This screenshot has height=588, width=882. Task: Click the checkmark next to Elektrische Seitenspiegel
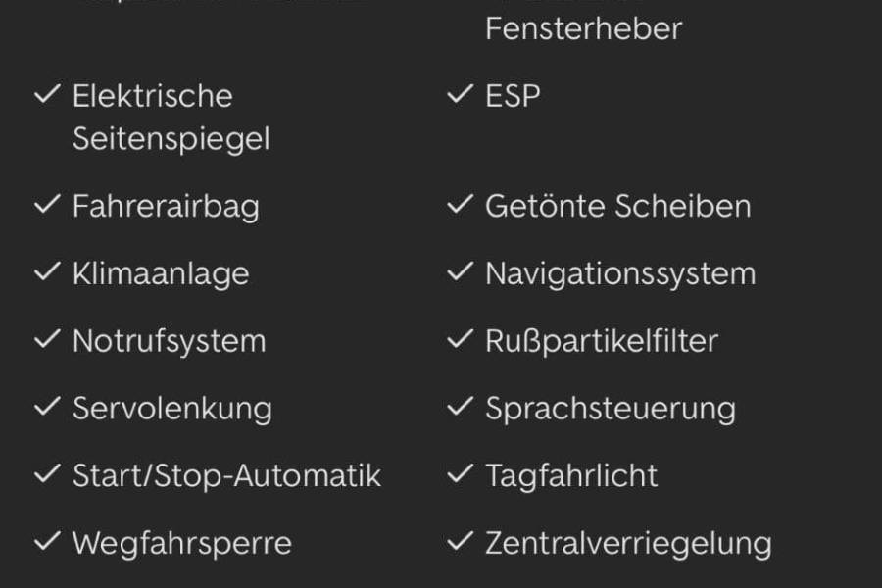click(x=47, y=95)
